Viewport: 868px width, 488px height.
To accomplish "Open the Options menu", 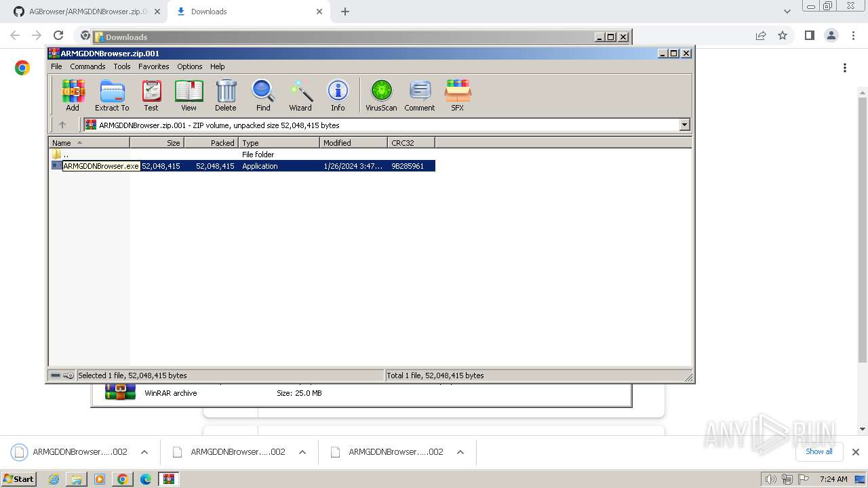I will pos(190,66).
